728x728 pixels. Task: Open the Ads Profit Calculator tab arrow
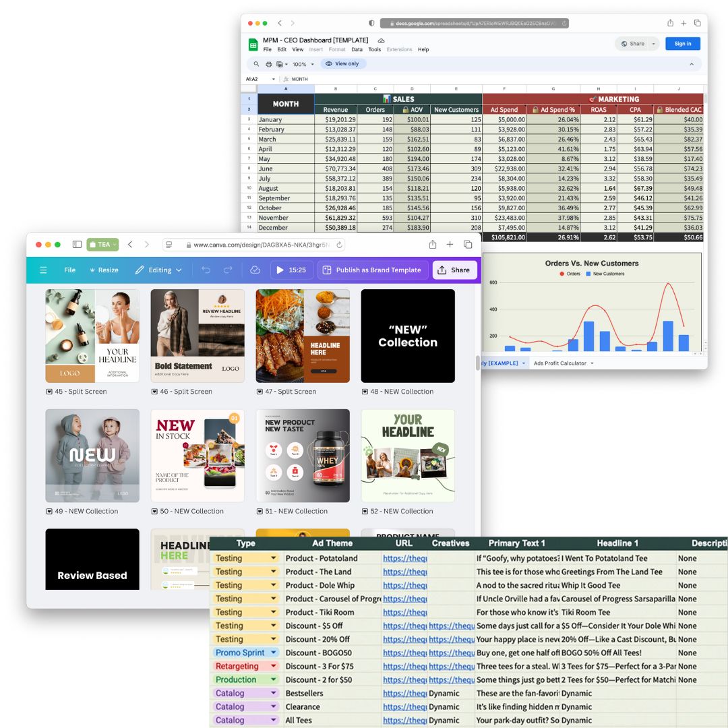pyautogui.click(x=592, y=363)
